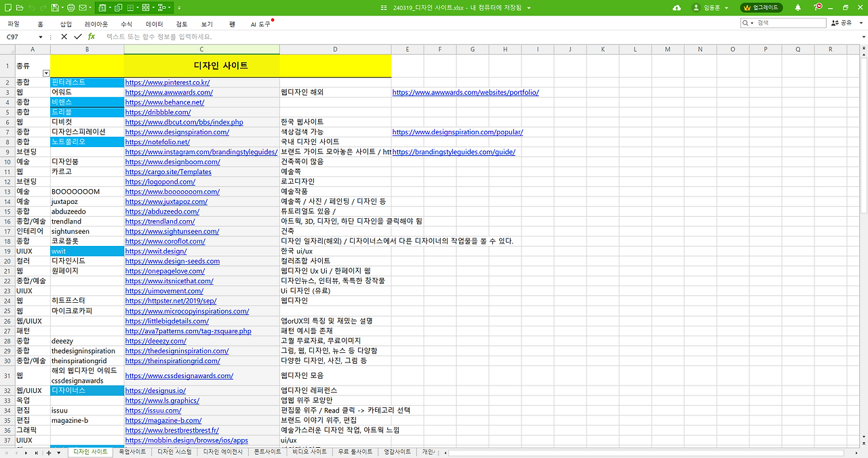Click the copy-style quick toolbar icon
The width and height of the screenshot is (868, 458).
(x=119, y=7)
